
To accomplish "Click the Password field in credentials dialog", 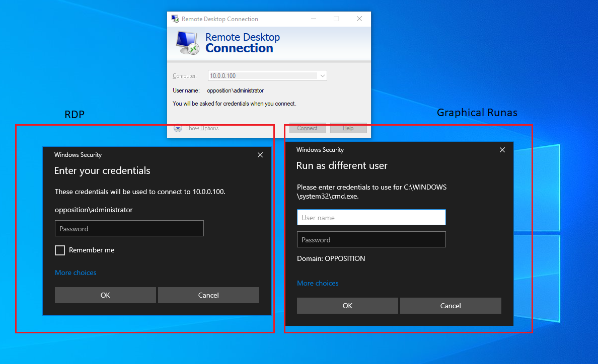I will tap(129, 228).
